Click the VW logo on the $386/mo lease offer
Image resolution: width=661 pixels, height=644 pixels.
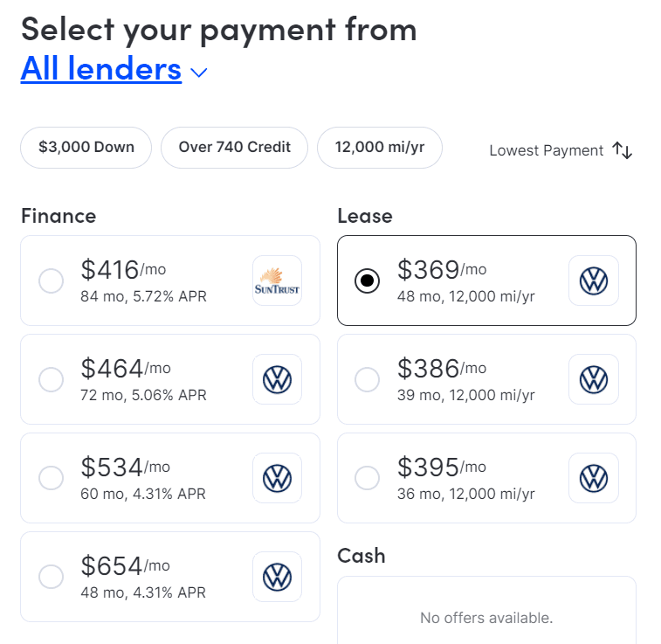click(x=594, y=379)
